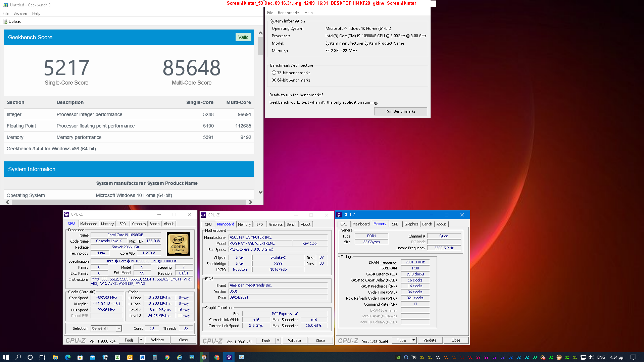Open the Windows Start menu
The width and height of the screenshot is (644, 362).
(6, 357)
